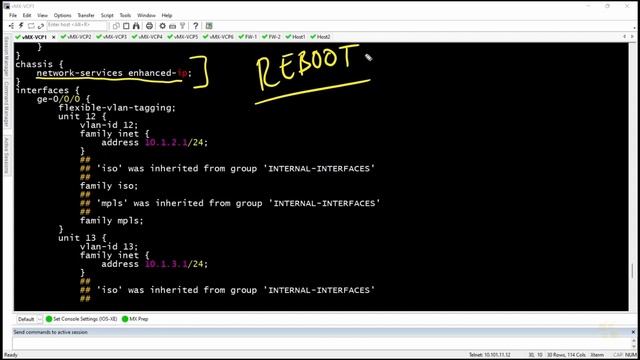Open the Options menu
Viewport: 640px width, 360px height.
pyautogui.click(x=62, y=16)
